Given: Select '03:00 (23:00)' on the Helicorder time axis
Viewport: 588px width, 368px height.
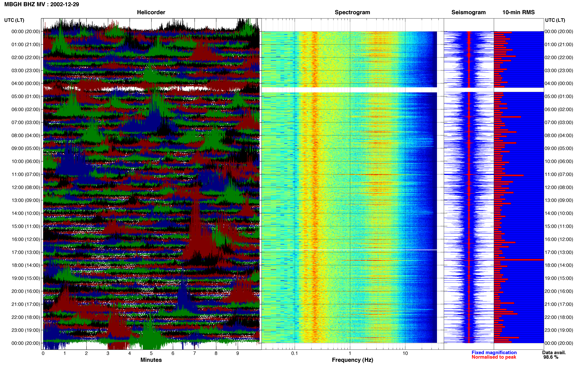Looking at the screenshot, I should tap(26, 71).
